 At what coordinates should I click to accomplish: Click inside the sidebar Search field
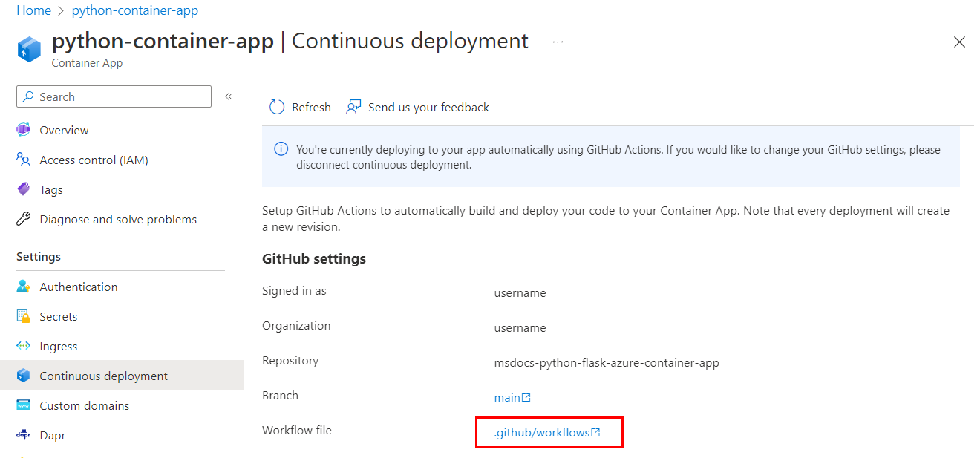pos(113,96)
